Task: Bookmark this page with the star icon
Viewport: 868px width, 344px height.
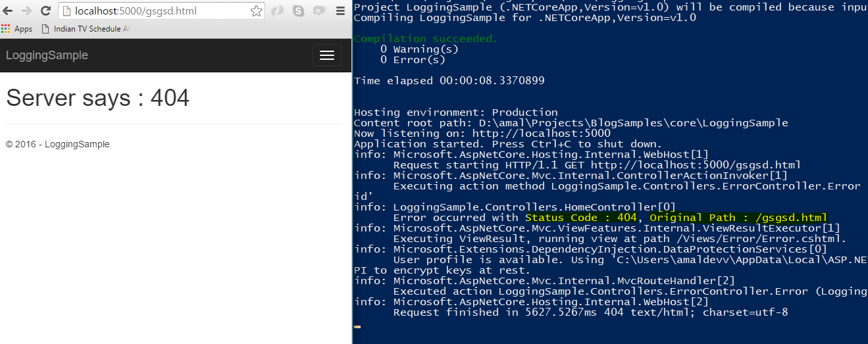Action: [x=256, y=11]
